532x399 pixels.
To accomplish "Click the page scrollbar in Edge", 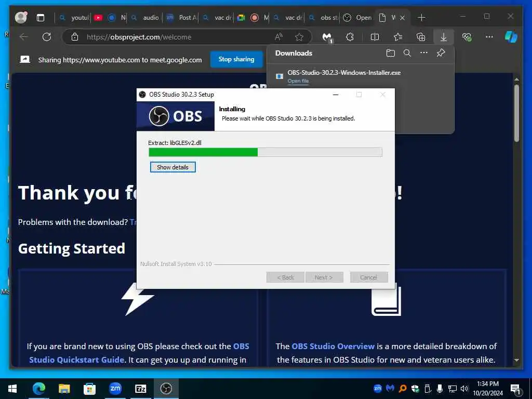I will click(516, 113).
